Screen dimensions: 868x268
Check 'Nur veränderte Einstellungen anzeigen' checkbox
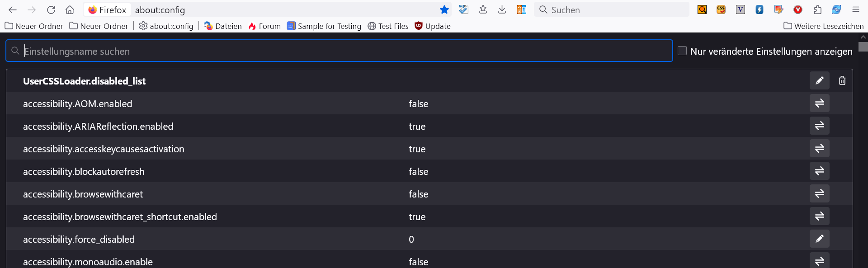click(682, 51)
